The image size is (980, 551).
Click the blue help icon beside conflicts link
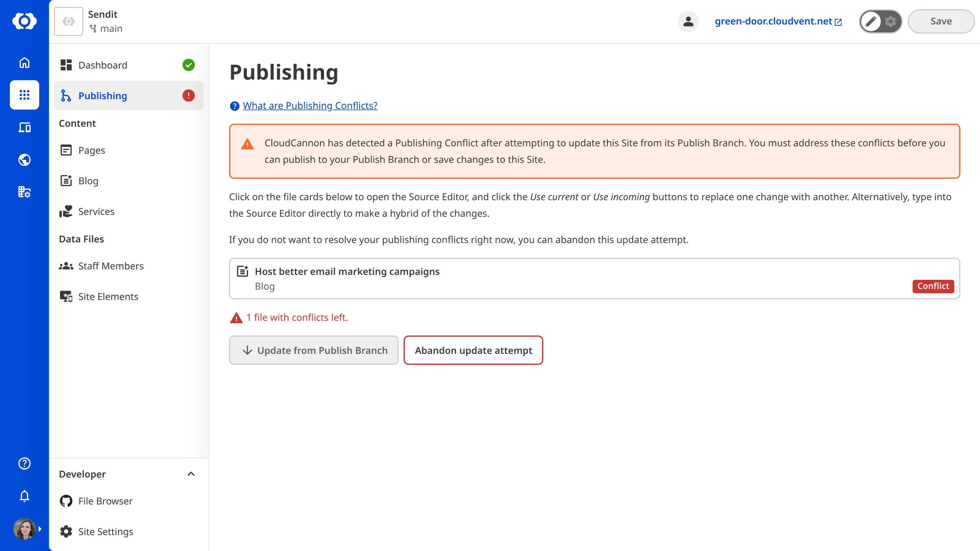tap(235, 106)
